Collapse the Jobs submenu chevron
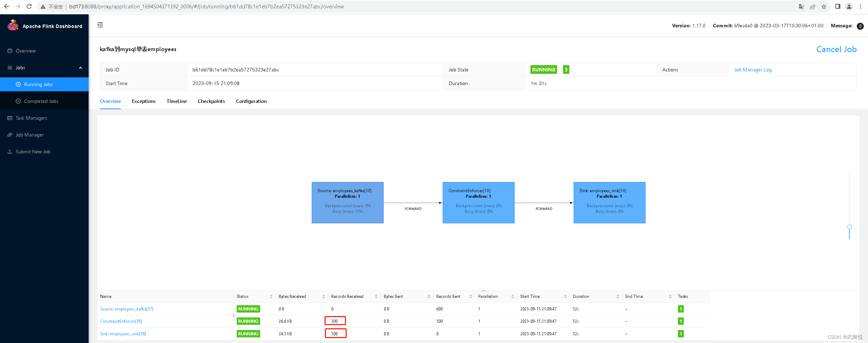Viewport: 868px width, 343px height. (x=81, y=68)
